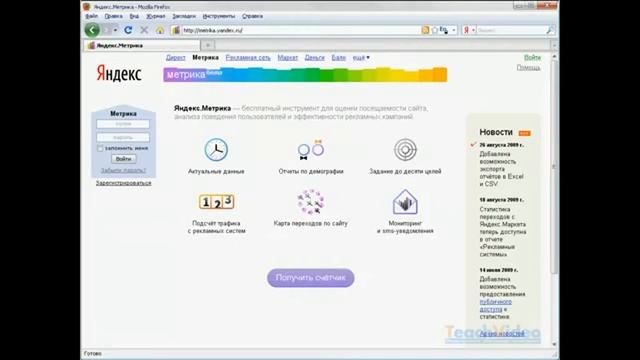Open the Справка menu
Screen dimensions: 640x360
click(252, 16)
